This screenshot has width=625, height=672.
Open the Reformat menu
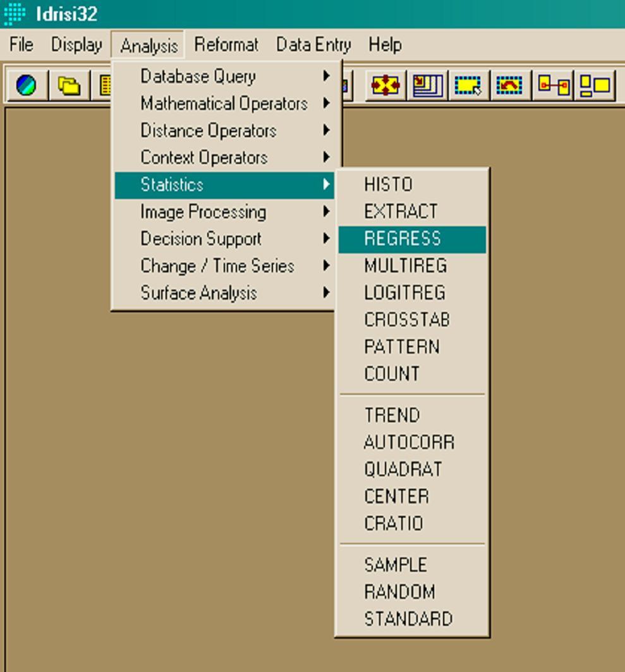point(226,45)
